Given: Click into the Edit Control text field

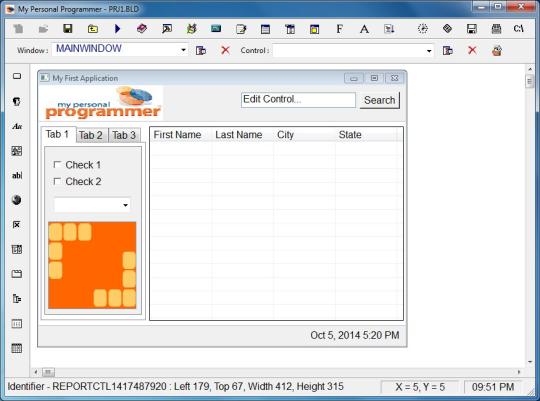Looking at the screenshot, I should pos(298,100).
